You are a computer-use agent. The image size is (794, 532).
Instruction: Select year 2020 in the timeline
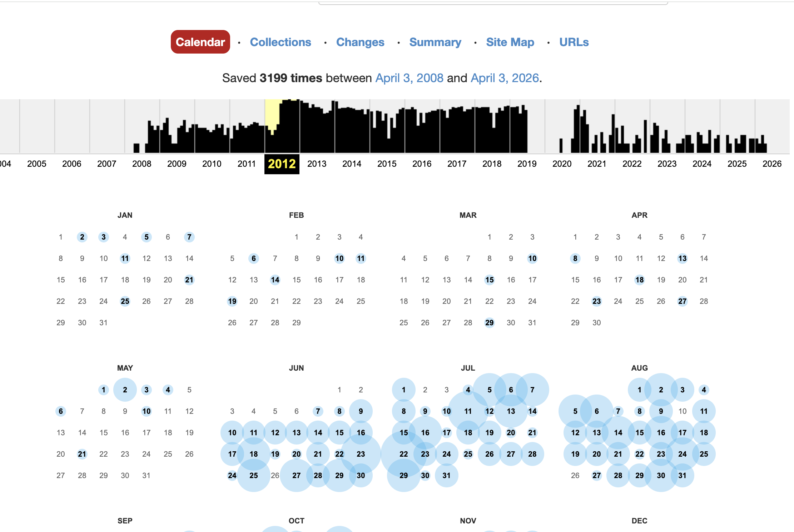point(562,164)
